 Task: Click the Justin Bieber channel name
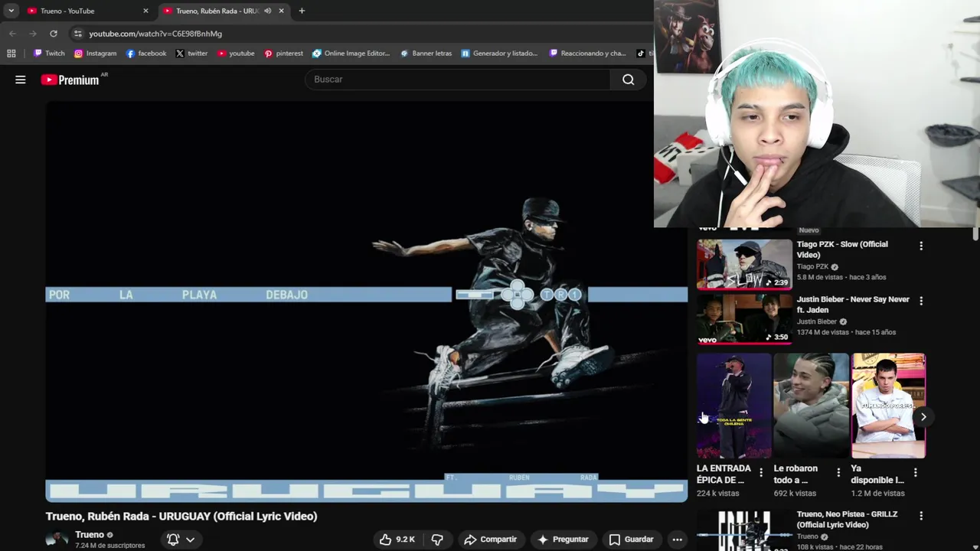[x=817, y=322]
